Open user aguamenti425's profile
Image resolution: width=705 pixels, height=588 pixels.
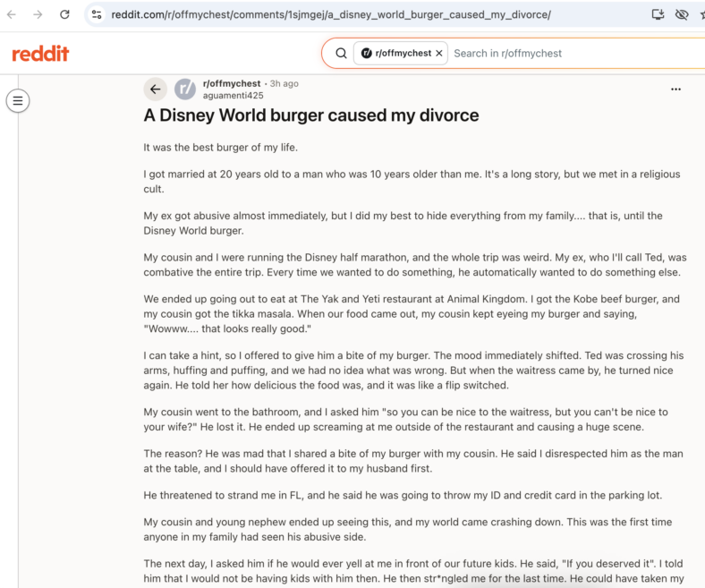click(233, 96)
